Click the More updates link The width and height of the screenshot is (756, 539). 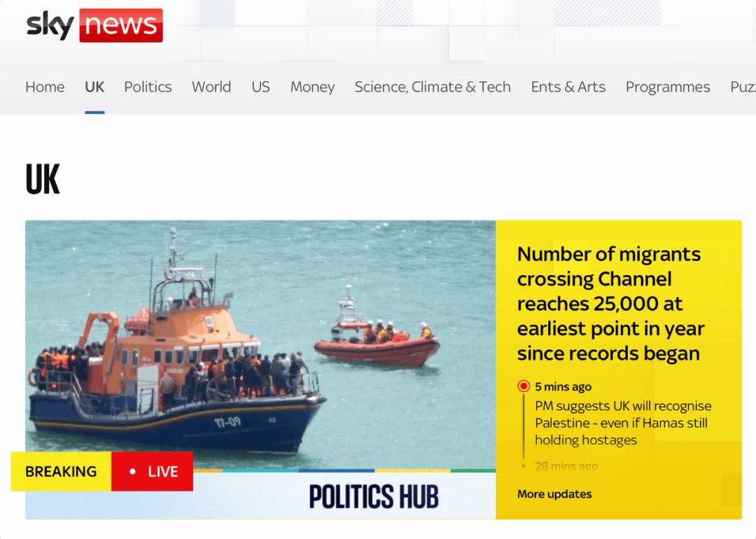554,494
